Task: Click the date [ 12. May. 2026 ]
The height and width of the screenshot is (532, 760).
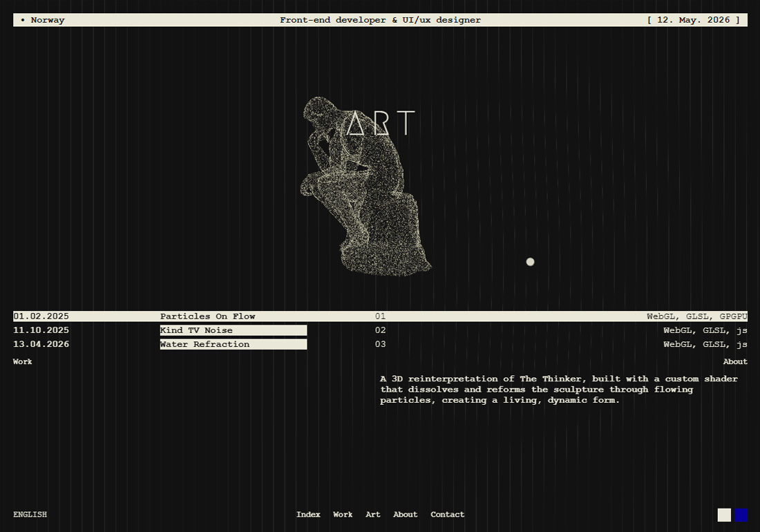Action: (x=694, y=20)
